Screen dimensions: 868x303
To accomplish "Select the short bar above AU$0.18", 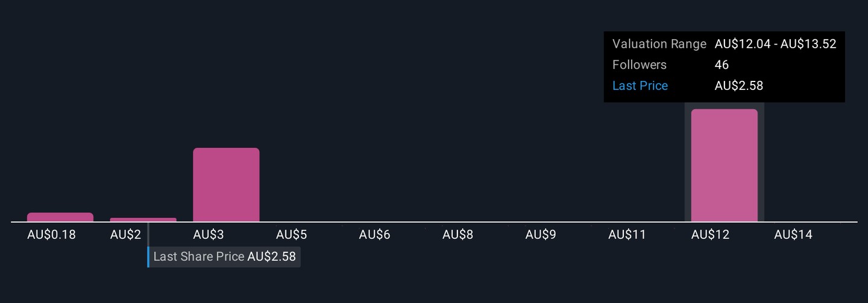I will [x=60, y=217].
